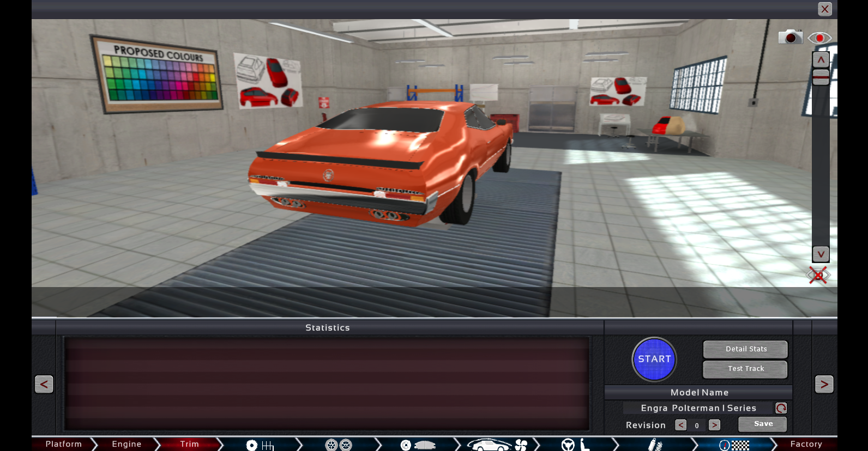Viewport: 868px width, 451px height.
Task: Take a screenshot with the camera icon
Action: (x=790, y=37)
